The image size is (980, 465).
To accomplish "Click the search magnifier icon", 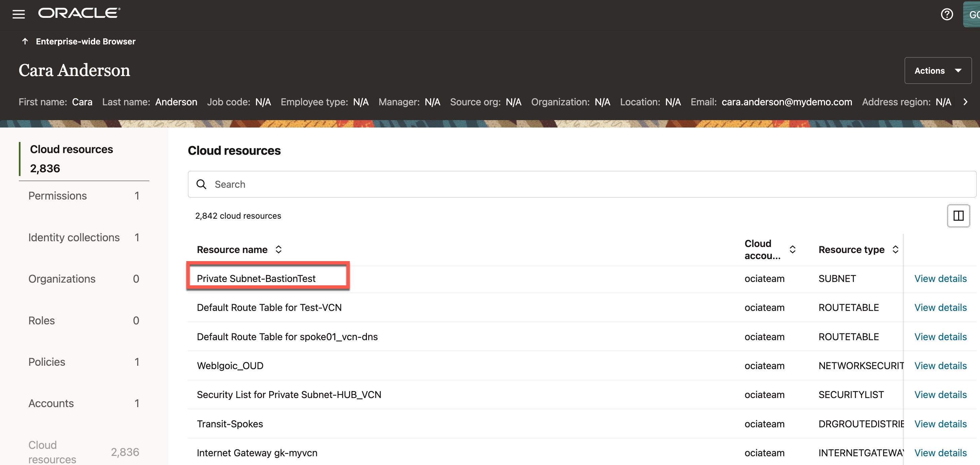I will click(x=201, y=184).
